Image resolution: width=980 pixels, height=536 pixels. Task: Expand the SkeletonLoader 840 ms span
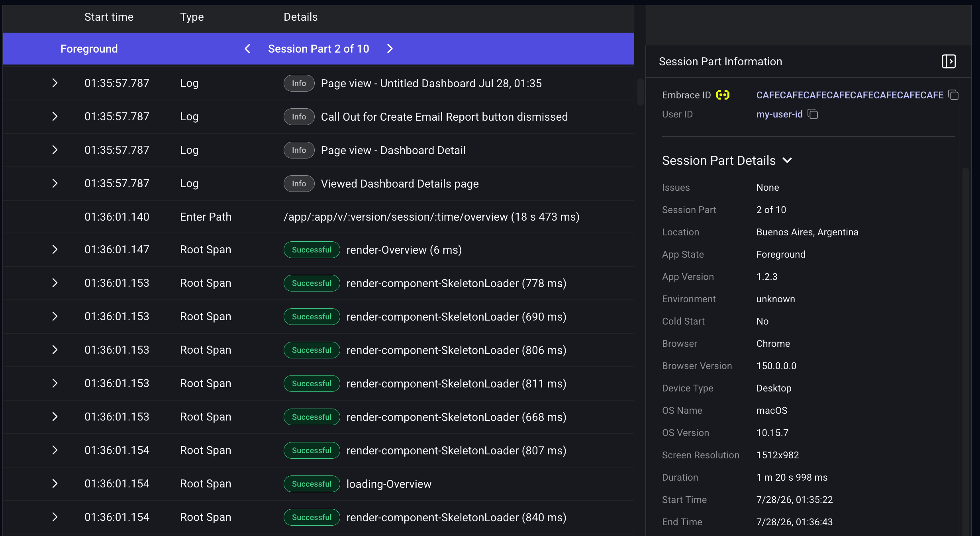[55, 517]
